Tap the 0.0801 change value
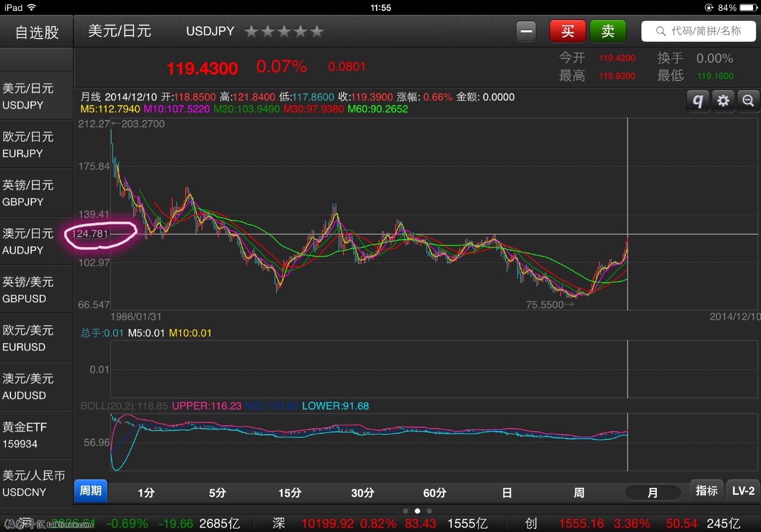Image resolution: width=761 pixels, height=532 pixels. pos(347,66)
